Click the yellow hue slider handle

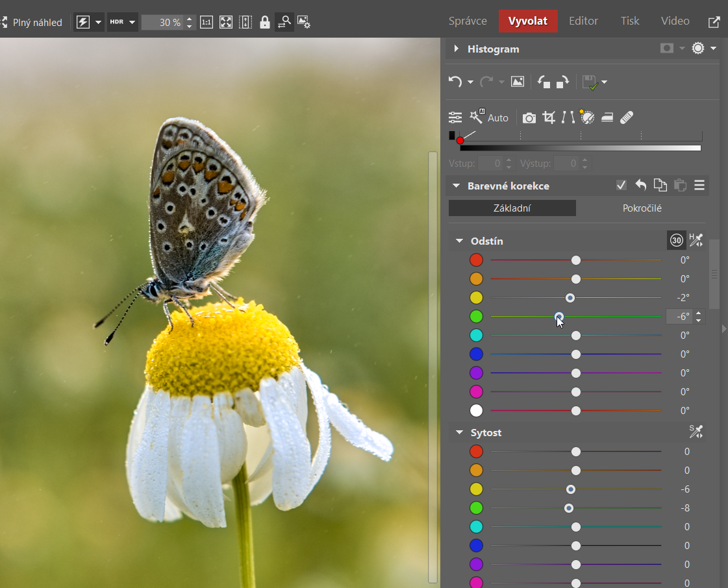[570, 298]
